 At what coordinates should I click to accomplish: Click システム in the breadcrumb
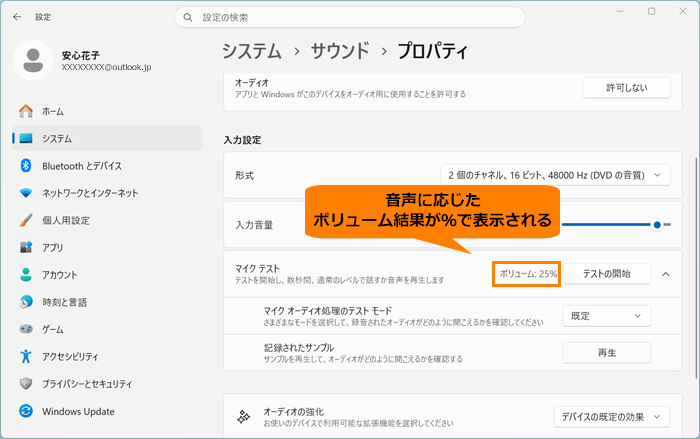[252, 51]
